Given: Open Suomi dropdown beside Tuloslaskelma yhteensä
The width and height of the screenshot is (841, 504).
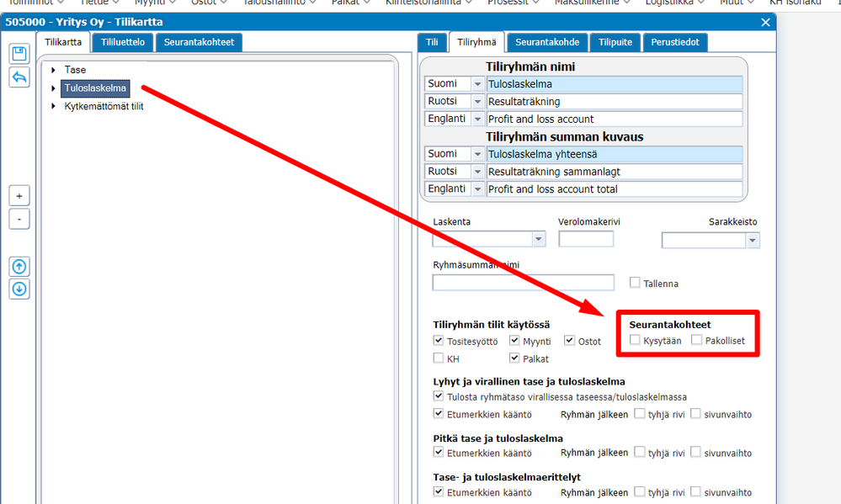Looking at the screenshot, I should [x=476, y=155].
